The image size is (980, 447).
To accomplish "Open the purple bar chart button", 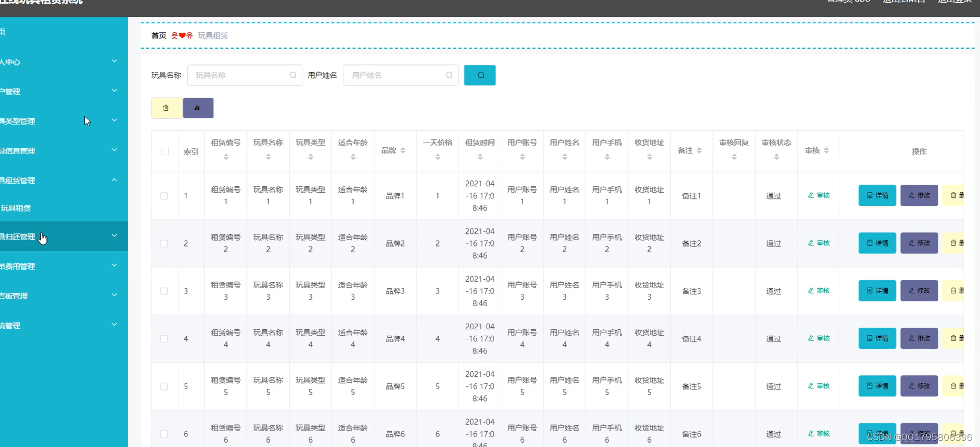I will point(198,108).
